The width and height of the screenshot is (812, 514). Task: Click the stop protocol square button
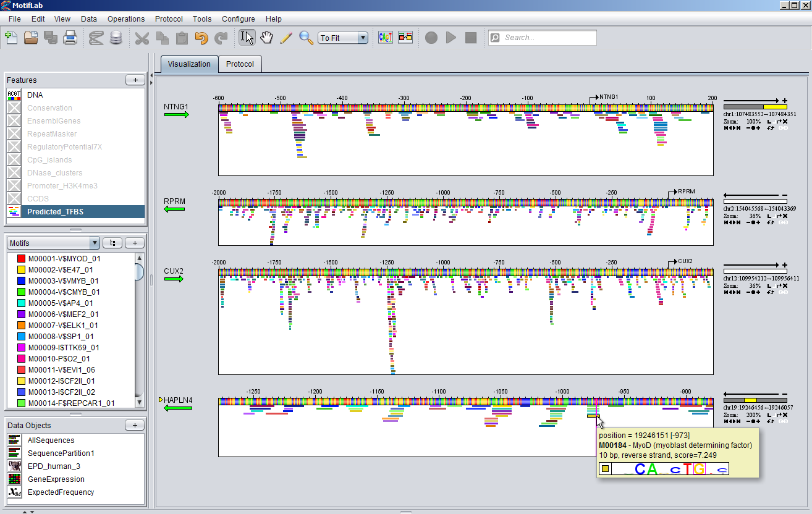pyautogui.click(x=471, y=38)
